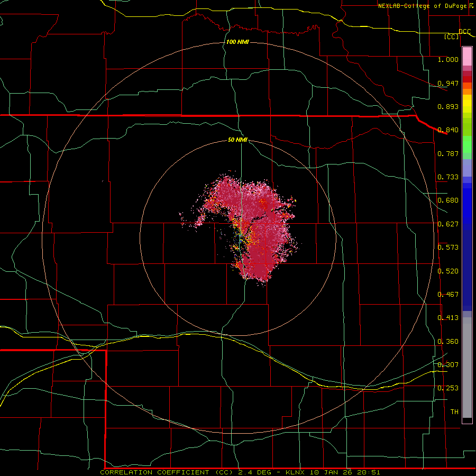This screenshot has width=476, height=476.
Task: Click the 0.520 scale value
Action: pos(448,271)
